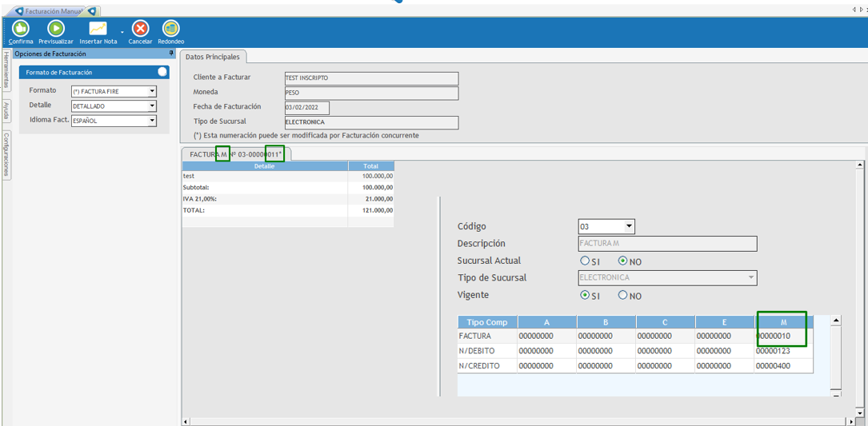Collapse the Formato de Facturación section
This screenshot has height=426, width=868.
(x=162, y=72)
